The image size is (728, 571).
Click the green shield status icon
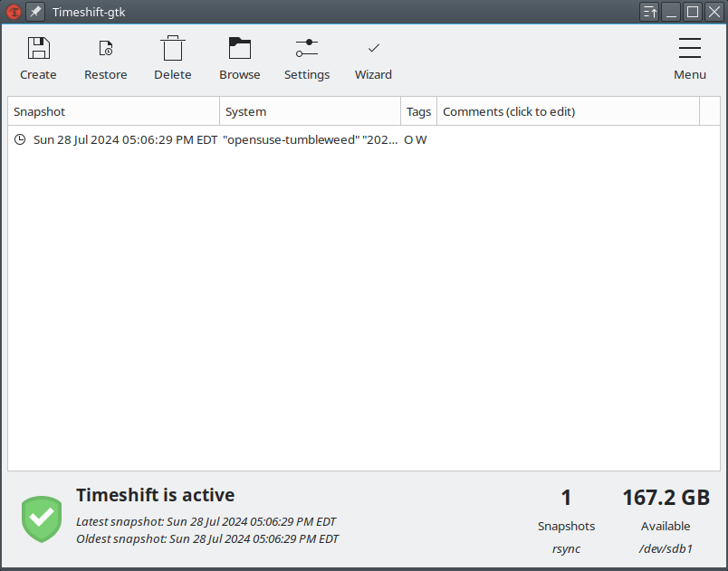pyautogui.click(x=42, y=519)
